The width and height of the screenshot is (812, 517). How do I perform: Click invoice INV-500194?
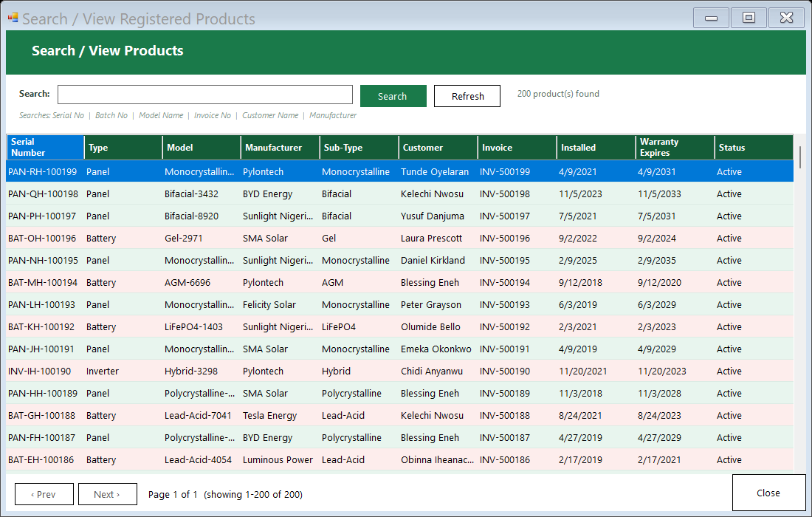(505, 282)
